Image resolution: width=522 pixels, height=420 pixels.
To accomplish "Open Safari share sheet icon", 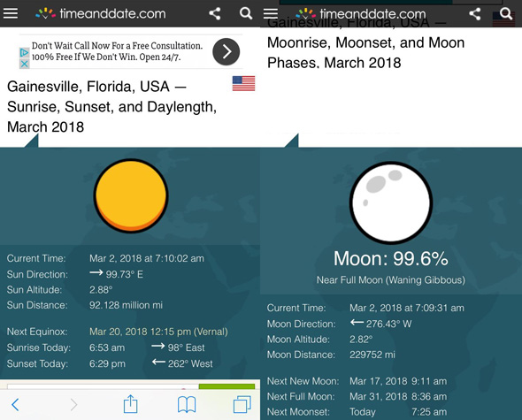I will pos(131,404).
